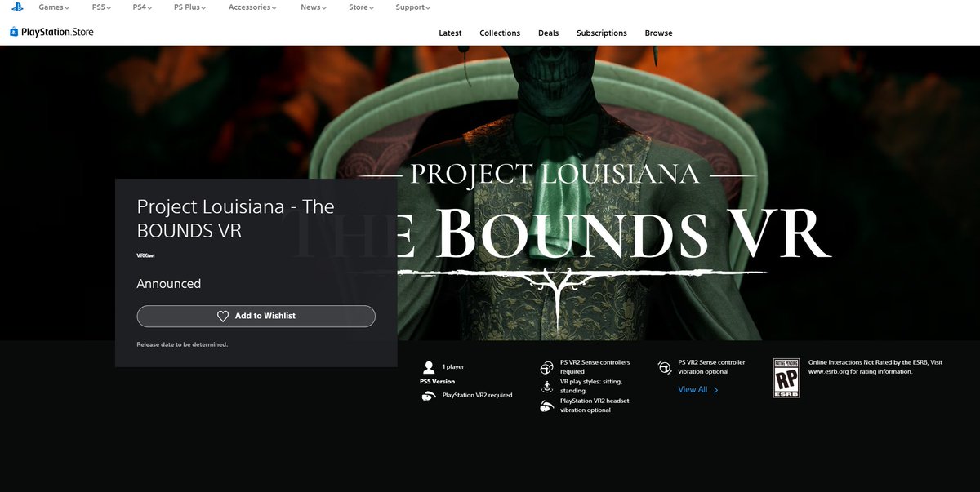Expand the Store dropdown menu

coord(362,7)
